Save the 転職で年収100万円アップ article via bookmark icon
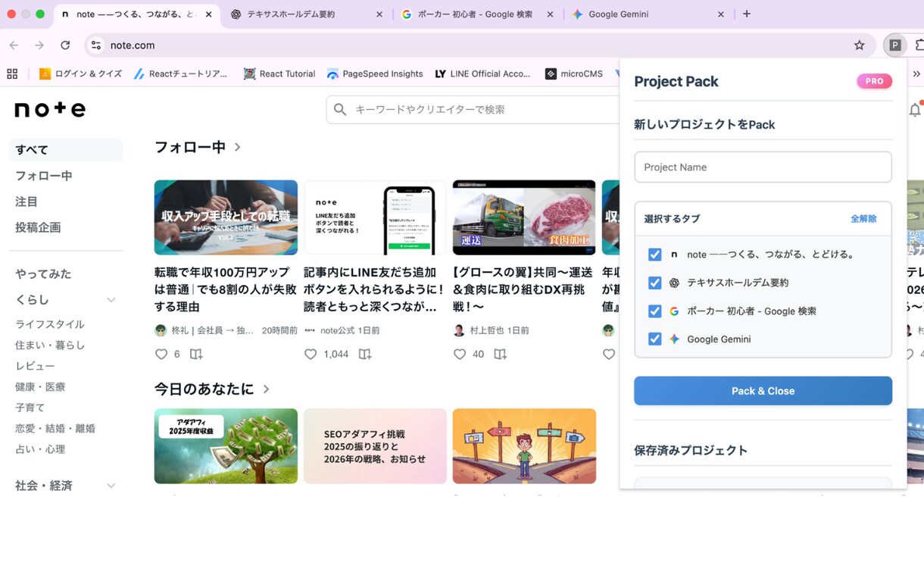 pyautogui.click(x=196, y=354)
